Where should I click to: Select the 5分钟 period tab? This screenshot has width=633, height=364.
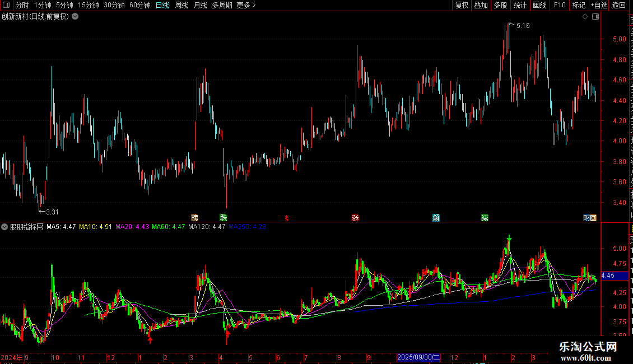pos(64,5)
